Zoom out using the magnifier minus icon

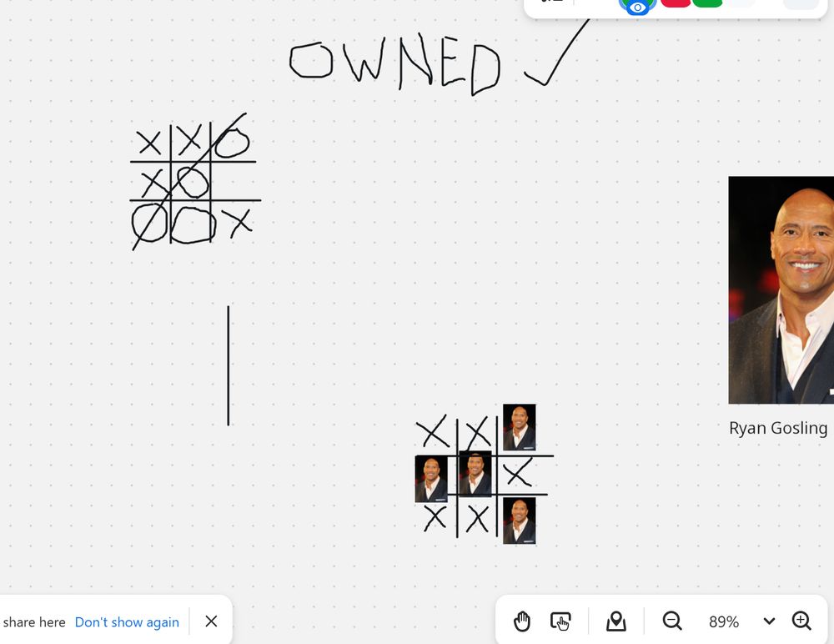pyautogui.click(x=672, y=621)
